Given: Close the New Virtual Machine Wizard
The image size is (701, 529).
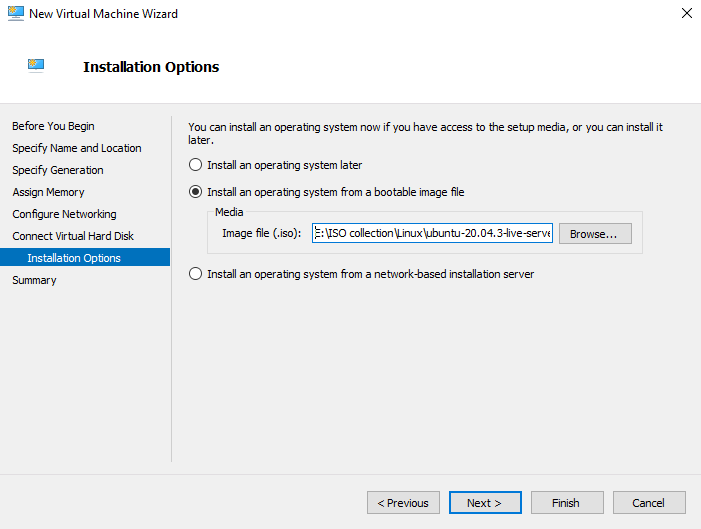Looking at the screenshot, I should tap(686, 14).
